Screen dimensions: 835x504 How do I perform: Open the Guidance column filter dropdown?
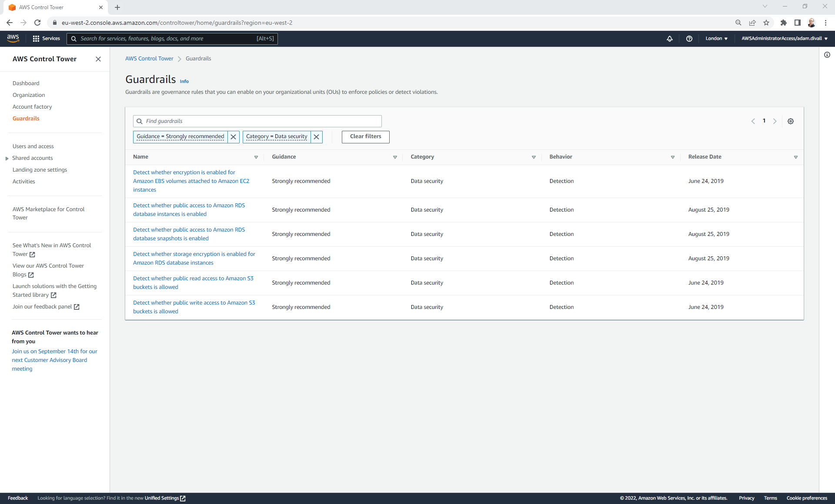pyautogui.click(x=395, y=157)
